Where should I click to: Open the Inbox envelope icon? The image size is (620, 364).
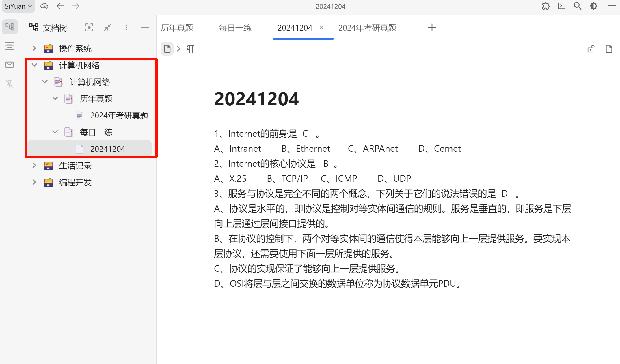[x=10, y=65]
